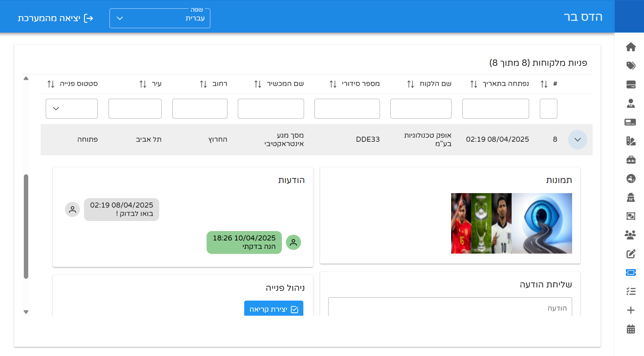
Task: Click the customer name filter input
Action: point(421,108)
